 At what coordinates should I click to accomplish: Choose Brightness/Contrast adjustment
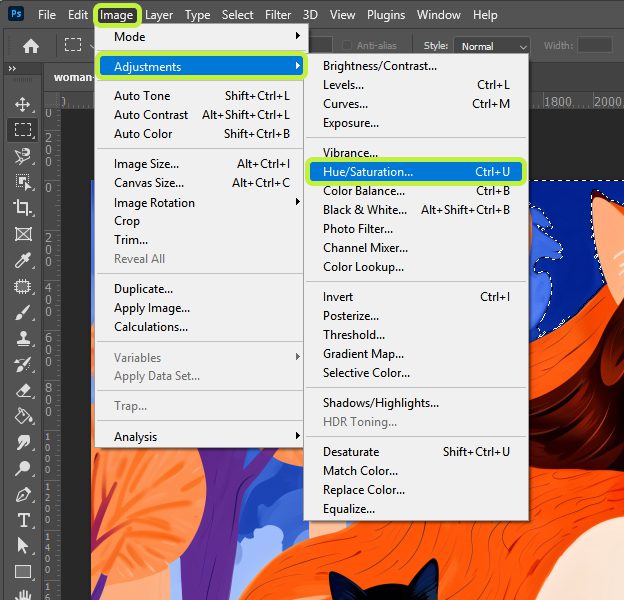click(416, 66)
